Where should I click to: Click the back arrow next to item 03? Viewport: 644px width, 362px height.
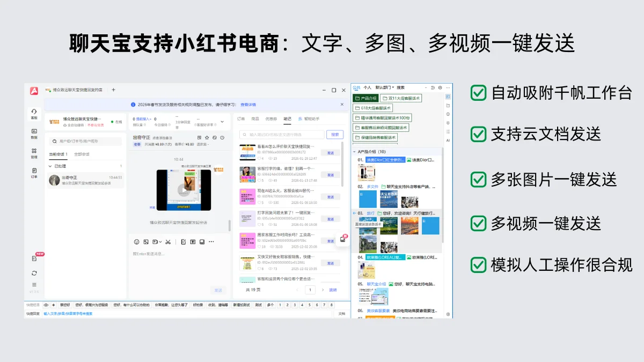click(354, 213)
